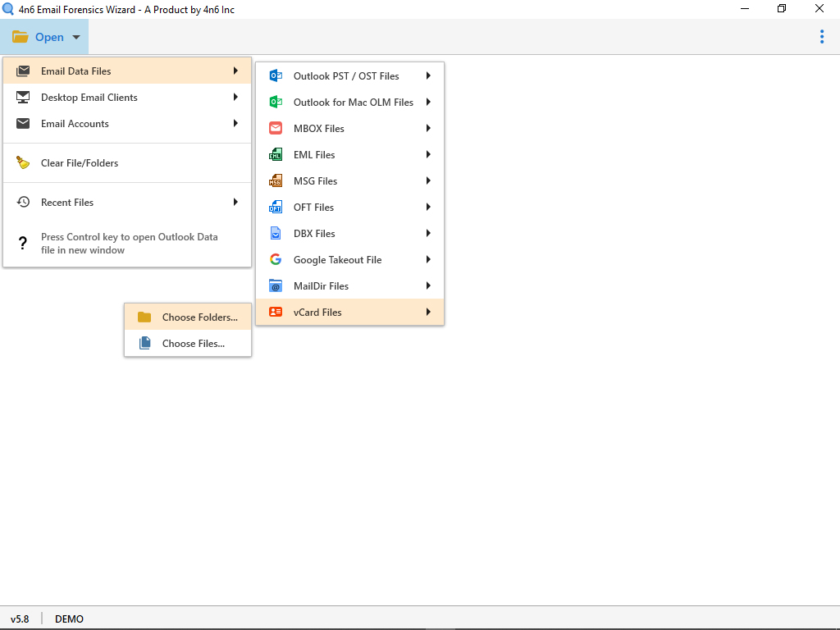Screen dimensions: 840x630
Task: Select Email Data Files menu entry
Action: pos(127,71)
